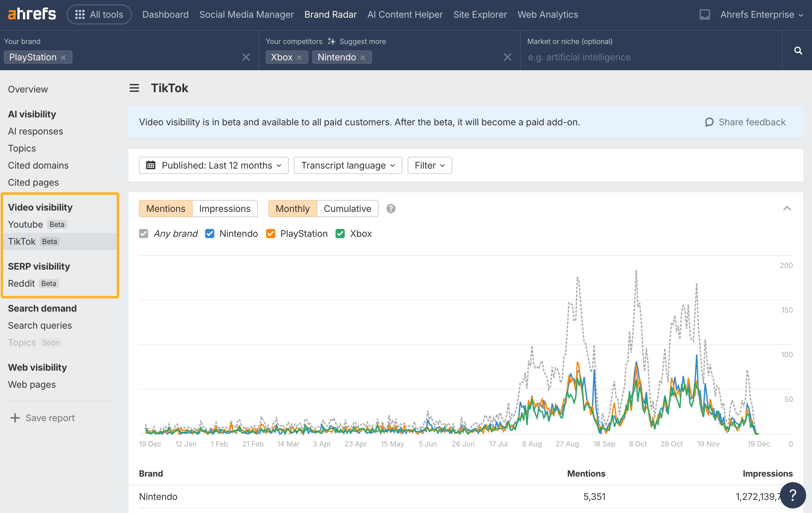Switch to the Impressions tab
Screen dimensions: 812x513
(224, 209)
